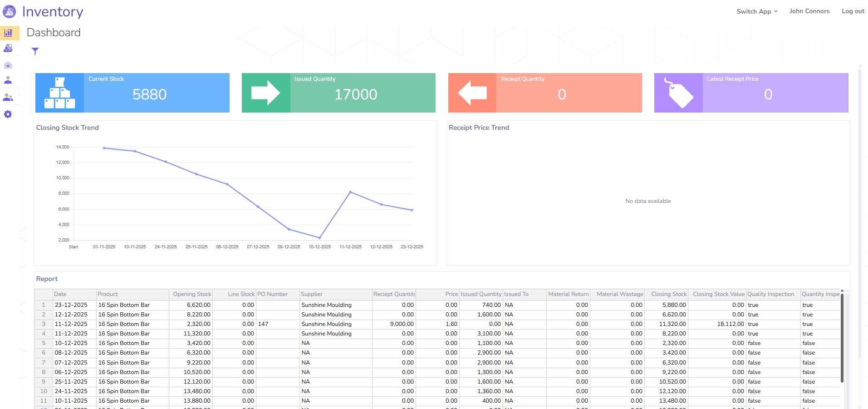Open the single user sidebar icon
This screenshot has width=868, height=409.
(8, 80)
